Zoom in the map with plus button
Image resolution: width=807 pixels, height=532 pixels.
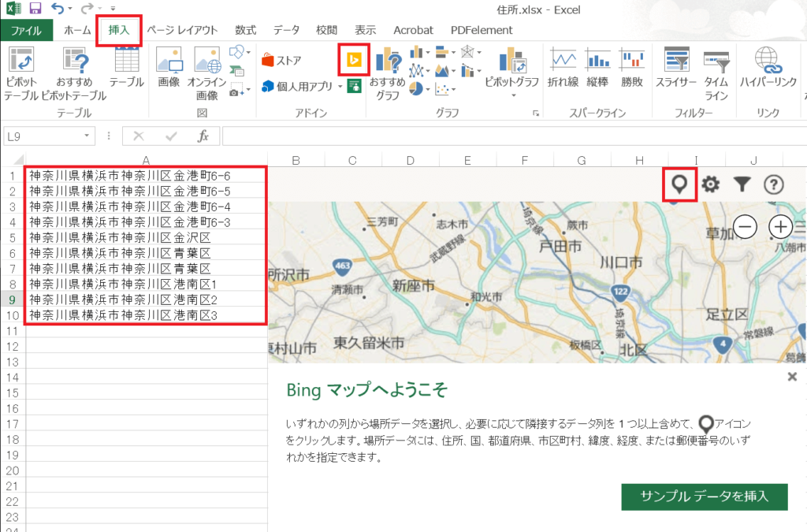pyautogui.click(x=781, y=226)
